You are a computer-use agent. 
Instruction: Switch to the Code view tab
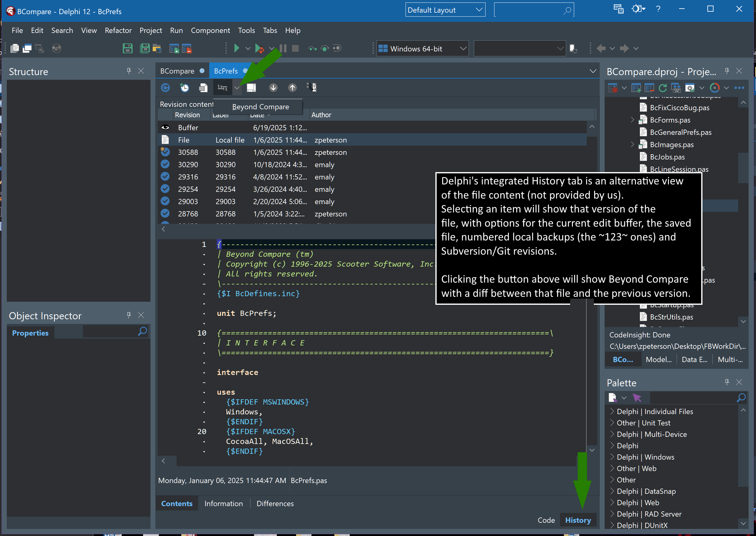pos(546,520)
